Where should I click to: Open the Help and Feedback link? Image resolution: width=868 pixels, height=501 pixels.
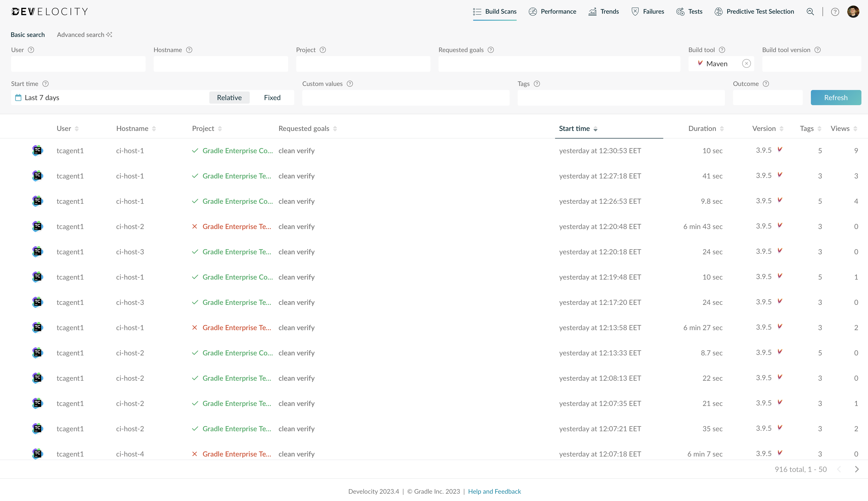point(494,491)
